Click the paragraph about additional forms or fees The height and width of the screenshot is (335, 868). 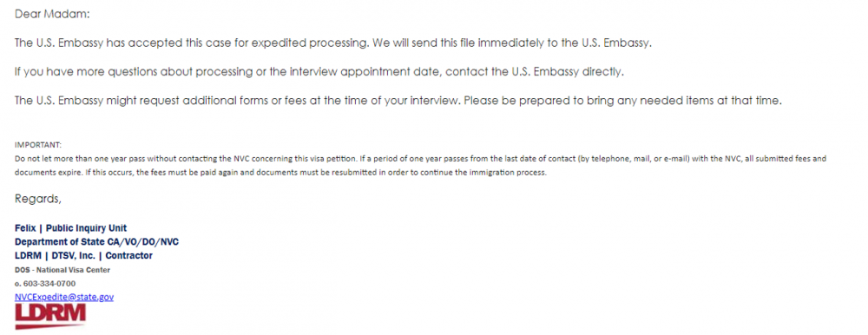coord(398,102)
